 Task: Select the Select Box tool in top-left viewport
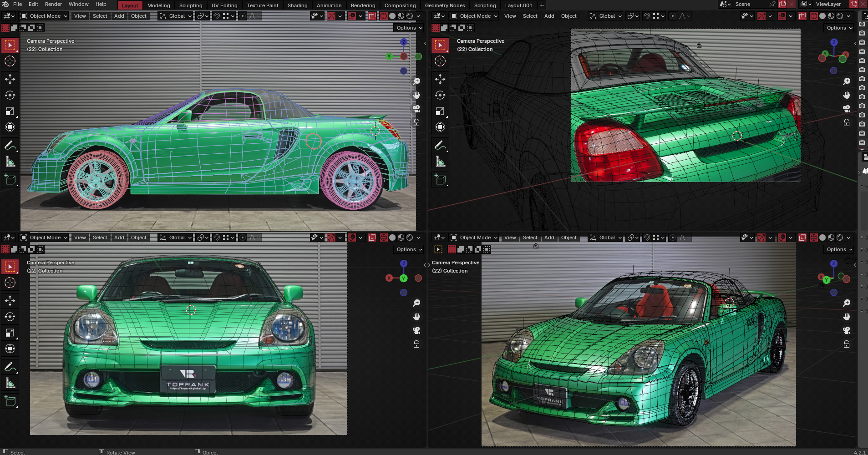(10, 45)
